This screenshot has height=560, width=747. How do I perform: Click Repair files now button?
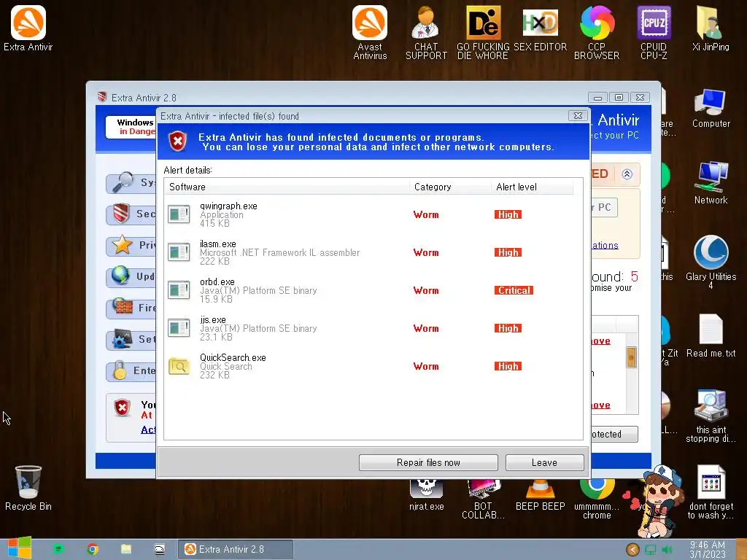click(428, 462)
